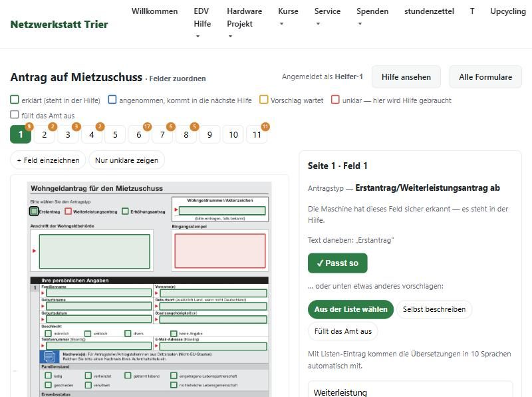The height and width of the screenshot is (397, 532).
Task: Select the Wohngeldnummer/Aktenzeichen field box
Action: pyautogui.click(x=222, y=211)
